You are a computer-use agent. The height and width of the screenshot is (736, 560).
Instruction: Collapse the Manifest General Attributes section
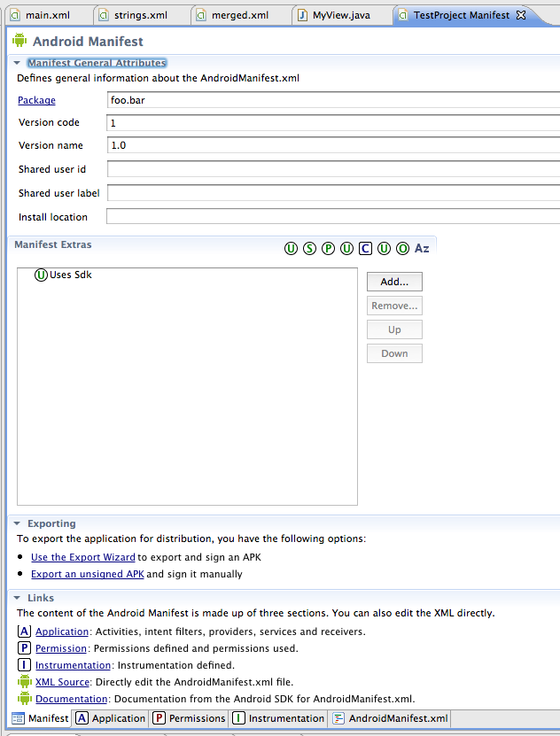click(17, 63)
